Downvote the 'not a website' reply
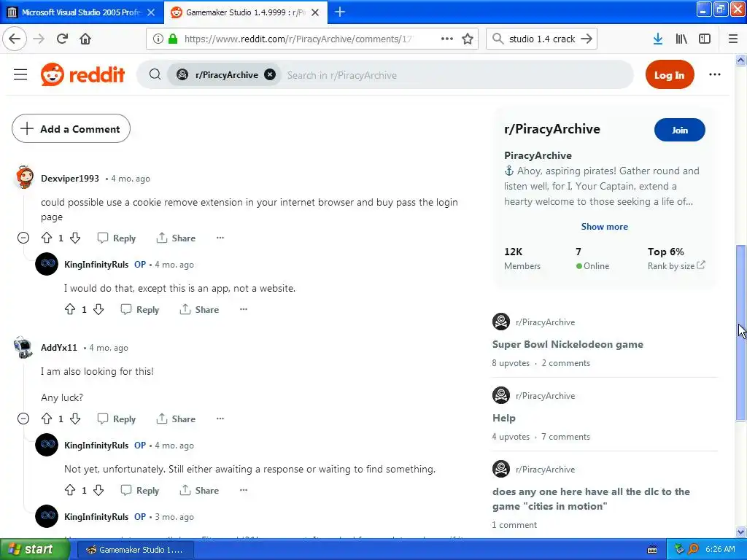The width and height of the screenshot is (747, 560). (x=98, y=309)
